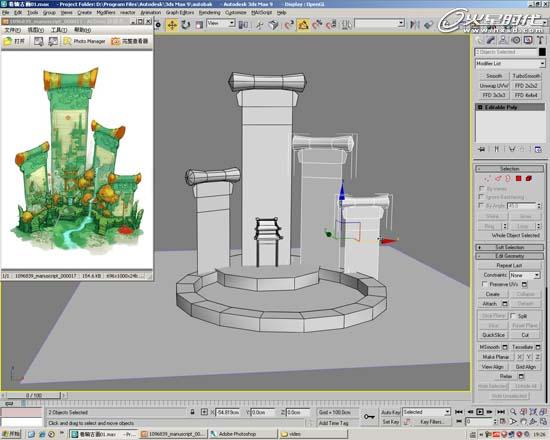Enable Ignore Backfacing checkbox
Viewport: 550px width, 440px height.
click(482, 197)
